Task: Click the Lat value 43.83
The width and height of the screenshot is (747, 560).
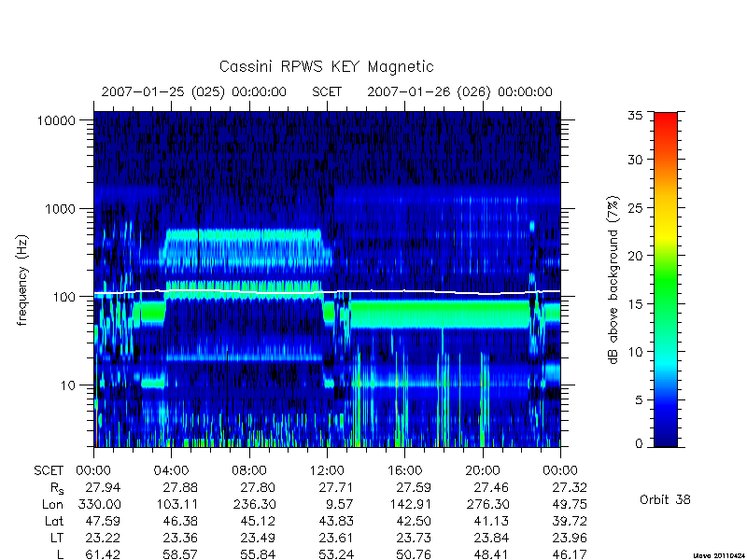Action: pyautogui.click(x=336, y=522)
